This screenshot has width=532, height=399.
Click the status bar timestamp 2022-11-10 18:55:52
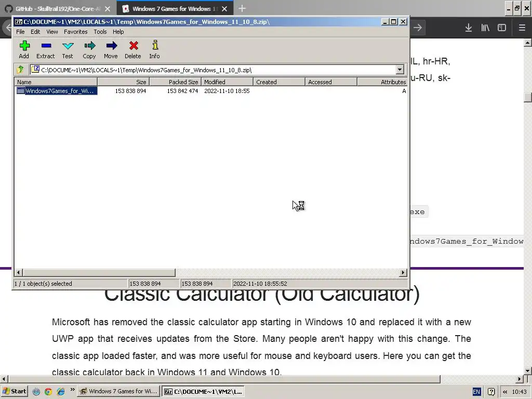pos(260,283)
